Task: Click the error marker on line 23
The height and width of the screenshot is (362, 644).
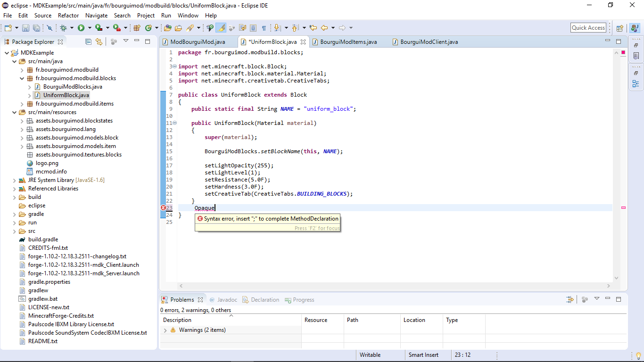Action: [163, 208]
